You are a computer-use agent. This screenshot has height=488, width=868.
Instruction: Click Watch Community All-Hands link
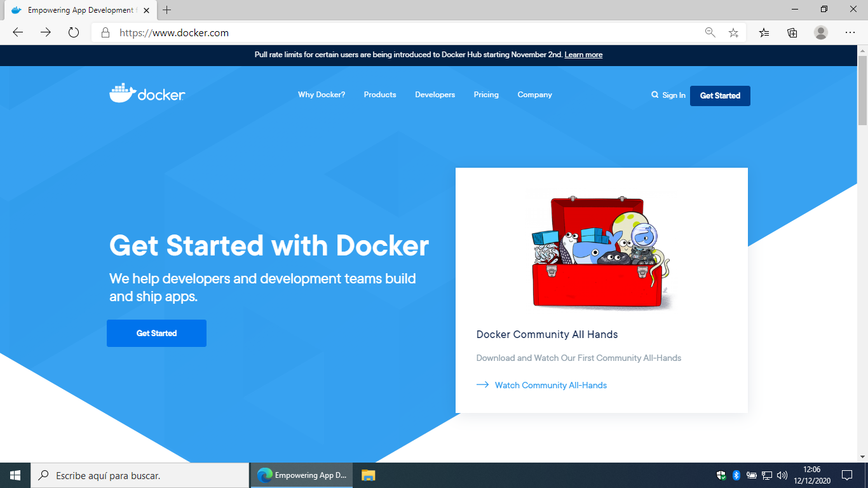pyautogui.click(x=541, y=385)
